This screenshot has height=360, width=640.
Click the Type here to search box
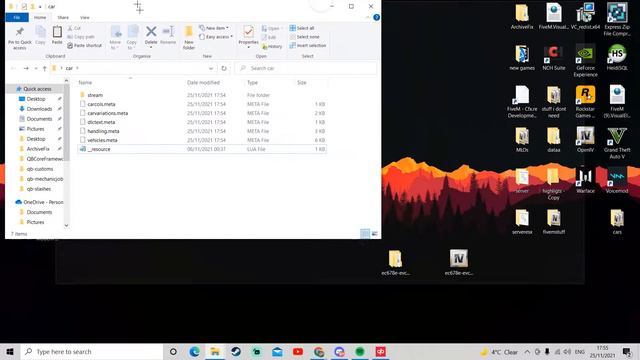coord(92,351)
